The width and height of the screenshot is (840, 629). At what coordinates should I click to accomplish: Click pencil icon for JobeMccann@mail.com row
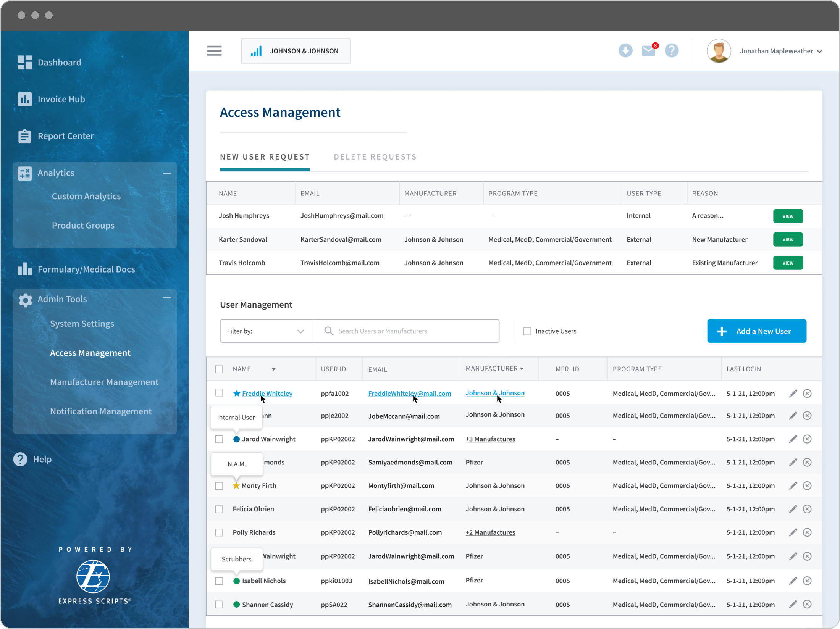tap(793, 416)
